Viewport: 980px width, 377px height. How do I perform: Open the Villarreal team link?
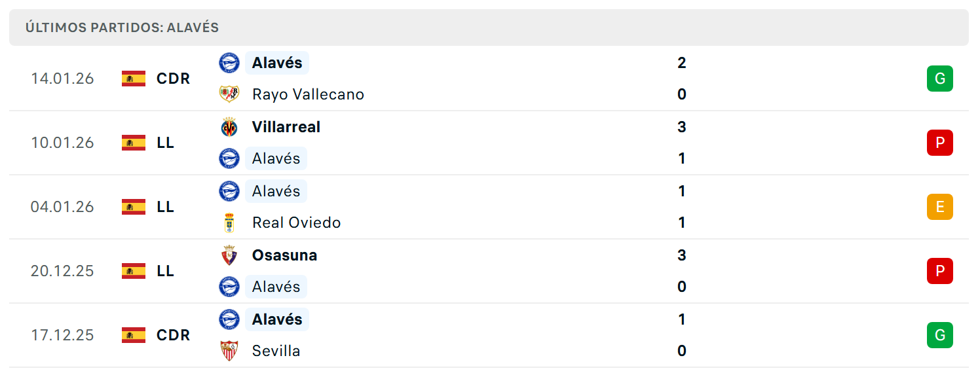286,127
